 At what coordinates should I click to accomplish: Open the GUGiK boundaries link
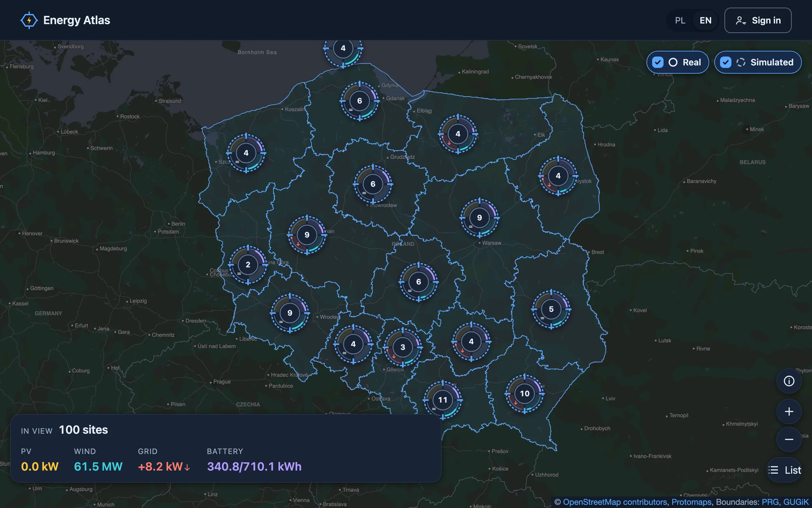[x=796, y=502]
